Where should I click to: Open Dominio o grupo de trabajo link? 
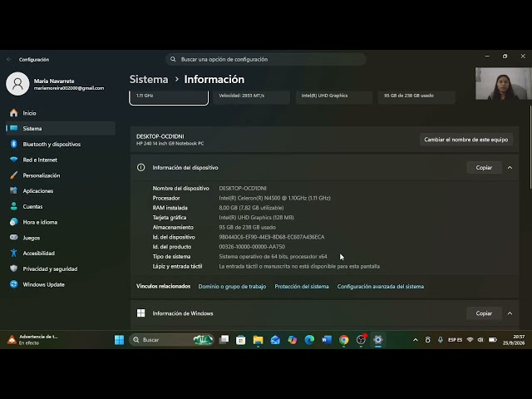click(232, 286)
